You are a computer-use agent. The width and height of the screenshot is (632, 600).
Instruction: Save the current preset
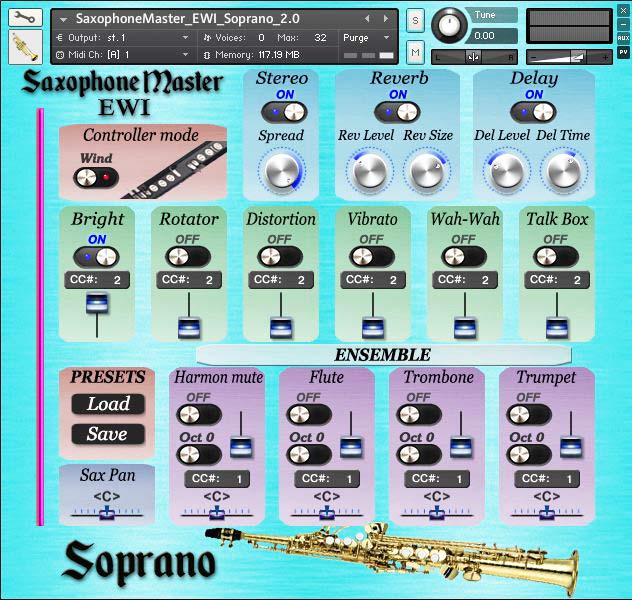point(108,434)
